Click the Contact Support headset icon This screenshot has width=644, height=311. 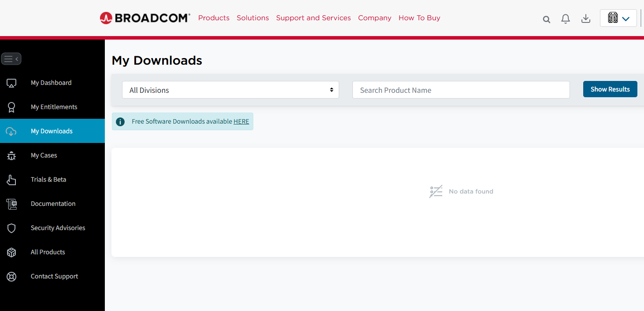pos(11,276)
